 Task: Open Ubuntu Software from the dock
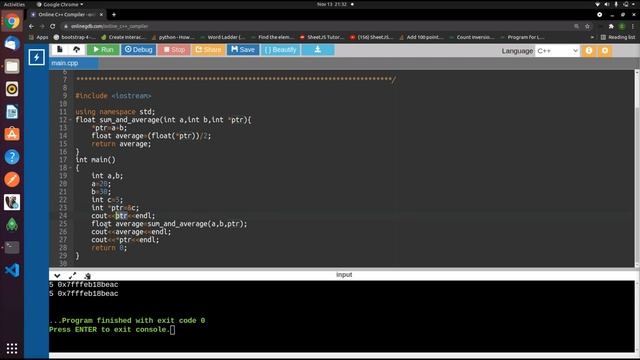click(12, 134)
